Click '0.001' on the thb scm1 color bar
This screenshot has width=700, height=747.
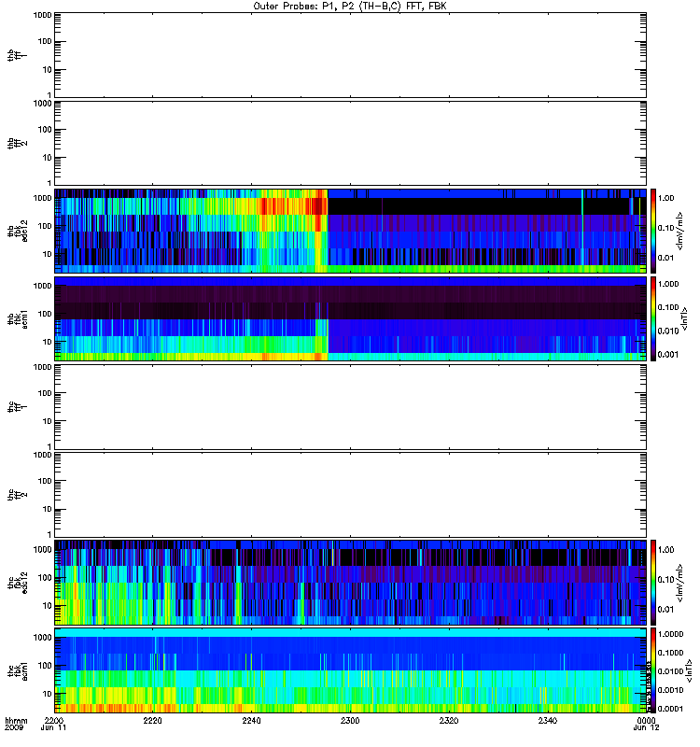tap(668, 354)
